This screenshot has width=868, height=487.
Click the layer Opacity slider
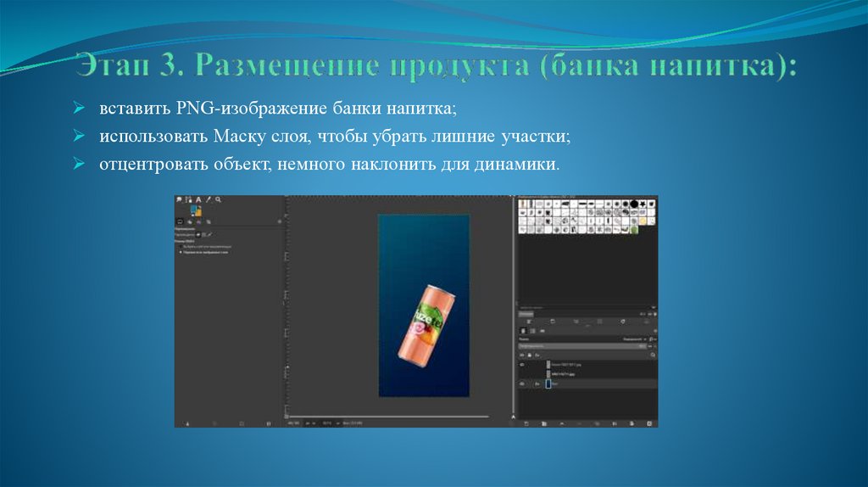tap(582, 346)
